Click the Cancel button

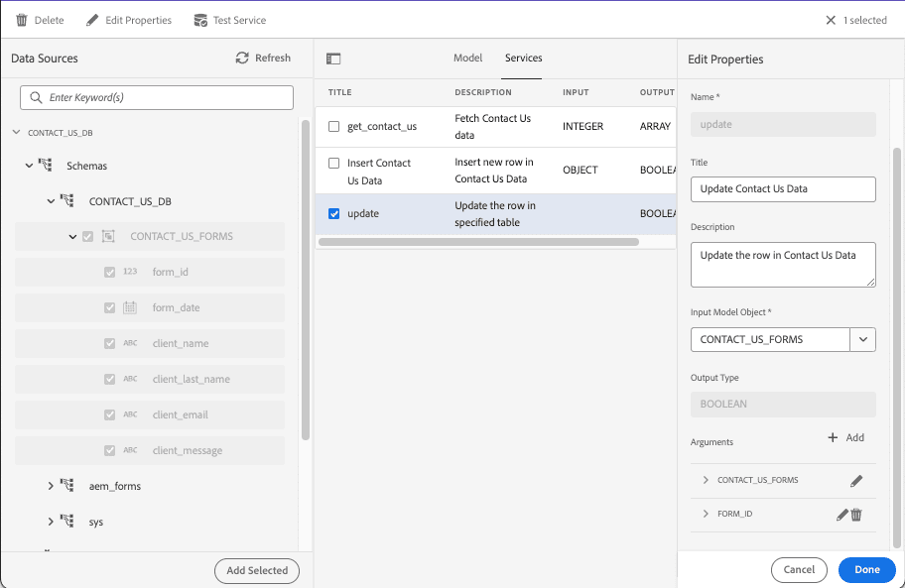tap(799, 569)
